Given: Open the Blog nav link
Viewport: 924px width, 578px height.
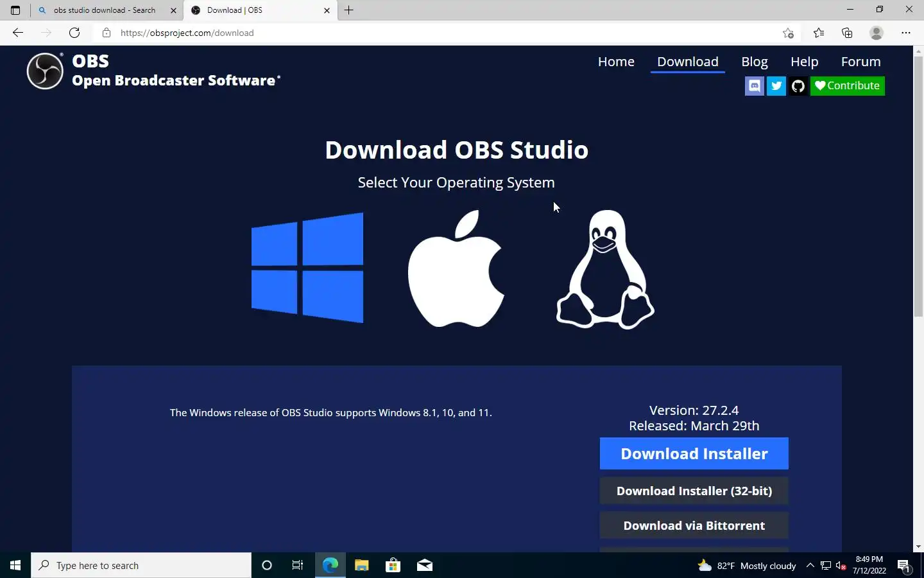Looking at the screenshot, I should point(755,62).
